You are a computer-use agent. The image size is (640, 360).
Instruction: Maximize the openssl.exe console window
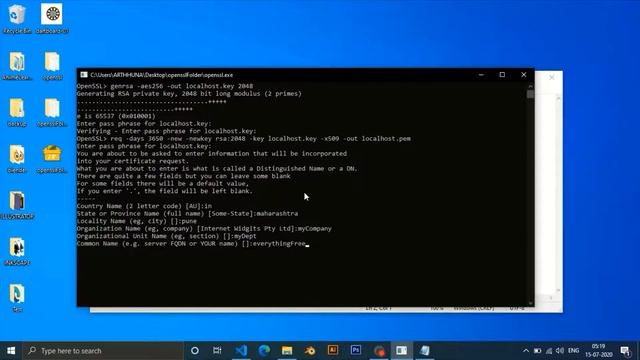pyautogui.click(x=502, y=75)
